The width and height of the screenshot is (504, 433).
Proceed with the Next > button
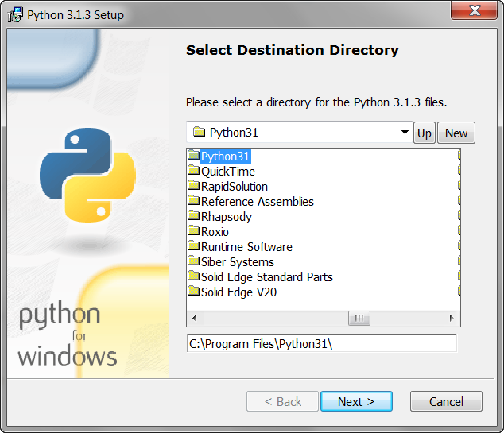click(x=356, y=401)
